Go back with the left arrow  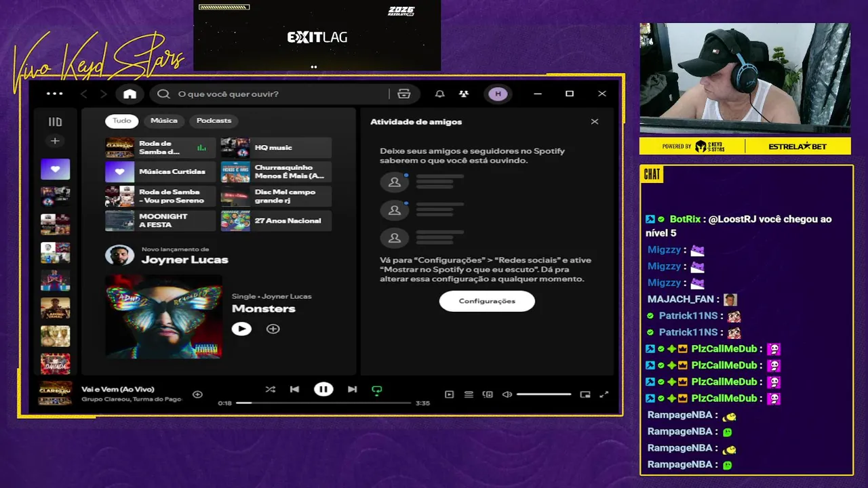84,94
